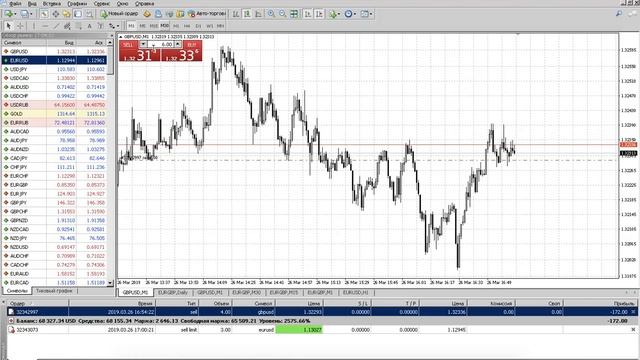Select the GOLD row in Market Watch
Screen dimensions: 640x360
click(55, 113)
